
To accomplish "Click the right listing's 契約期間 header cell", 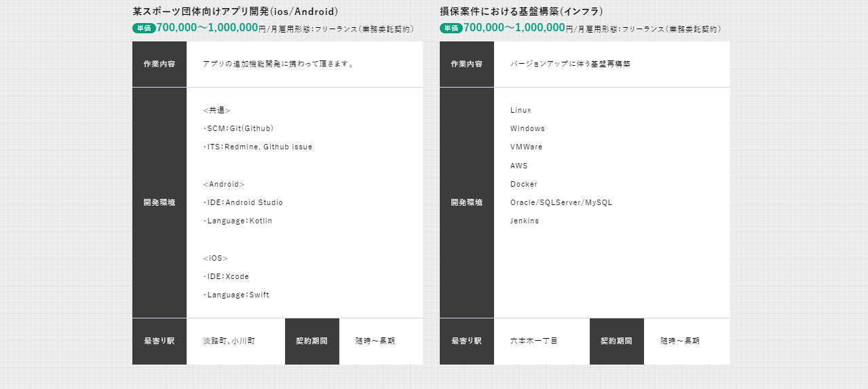I will 616,341.
